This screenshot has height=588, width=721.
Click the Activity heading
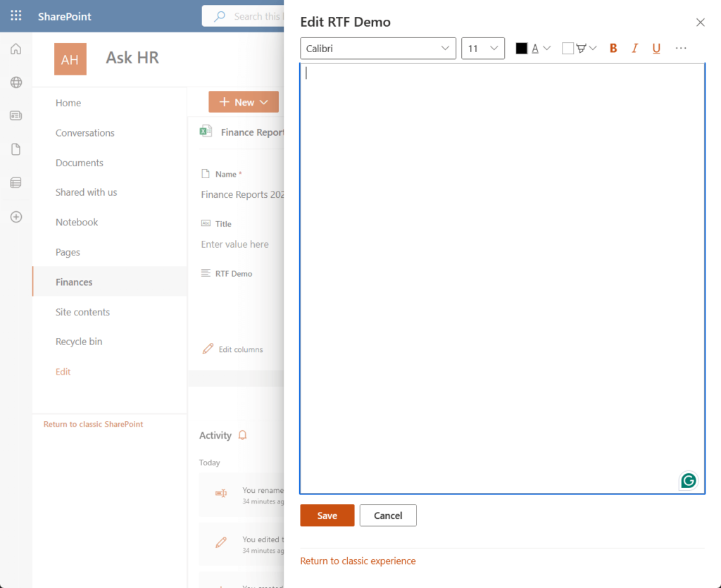[x=215, y=435]
